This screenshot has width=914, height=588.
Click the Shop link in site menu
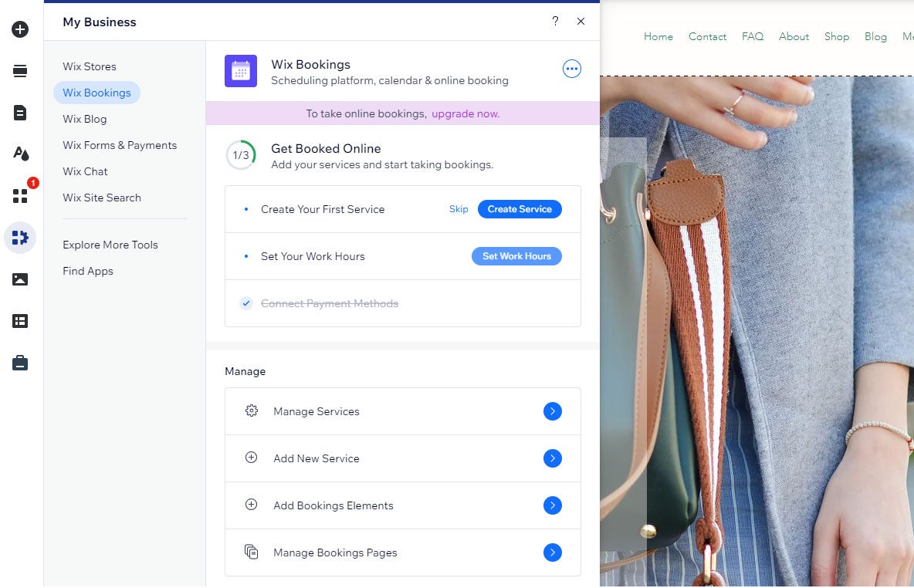coord(837,37)
